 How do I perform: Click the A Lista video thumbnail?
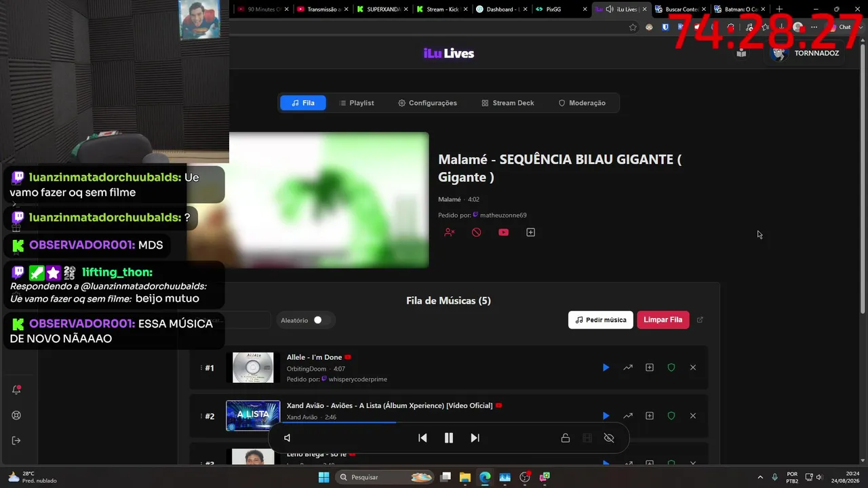[x=253, y=415]
